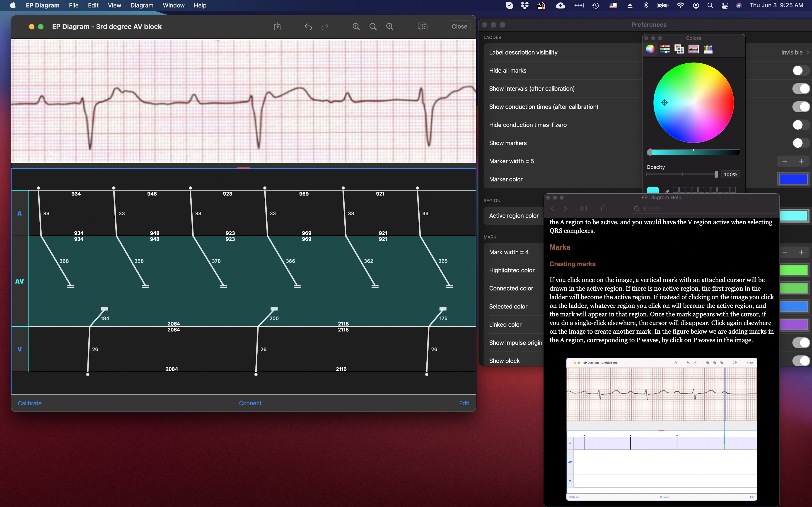Click the Calibrate button
This screenshot has width=812, height=507.
pyautogui.click(x=29, y=403)
